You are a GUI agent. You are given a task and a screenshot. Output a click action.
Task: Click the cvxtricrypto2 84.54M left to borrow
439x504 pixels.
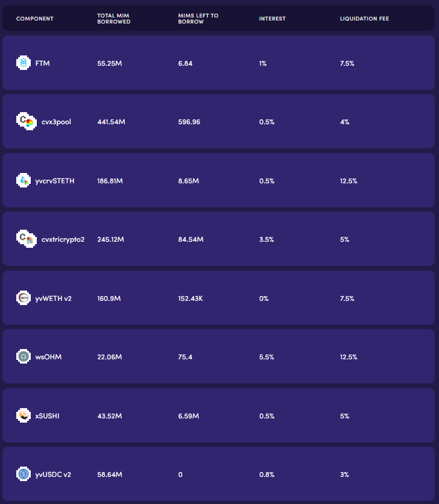pyautogui.click(x=191, y=239)
